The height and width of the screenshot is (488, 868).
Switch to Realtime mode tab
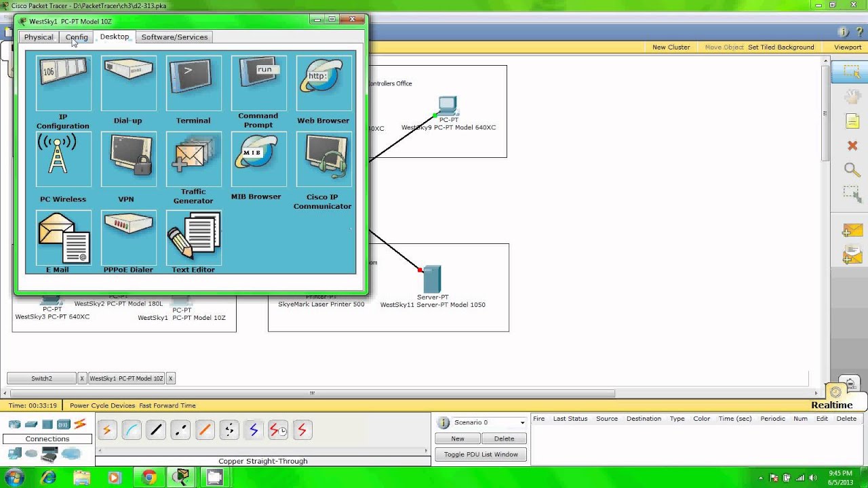click(831, 405)
